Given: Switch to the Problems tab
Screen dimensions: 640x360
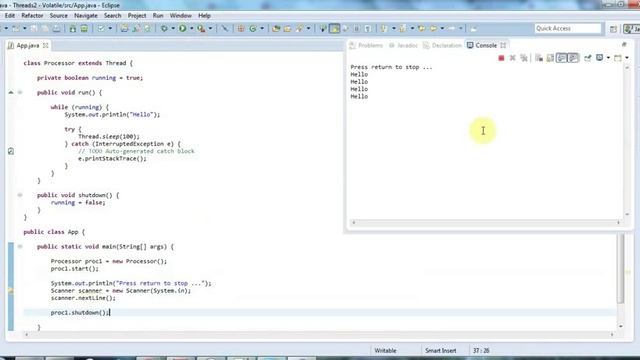Looking at the screenshot, I should click(366, 45).
